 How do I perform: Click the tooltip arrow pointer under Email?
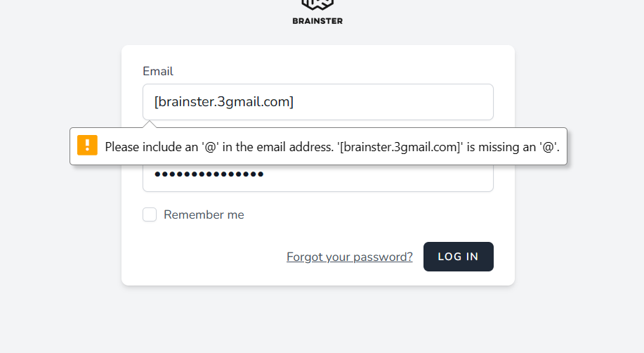149,124
